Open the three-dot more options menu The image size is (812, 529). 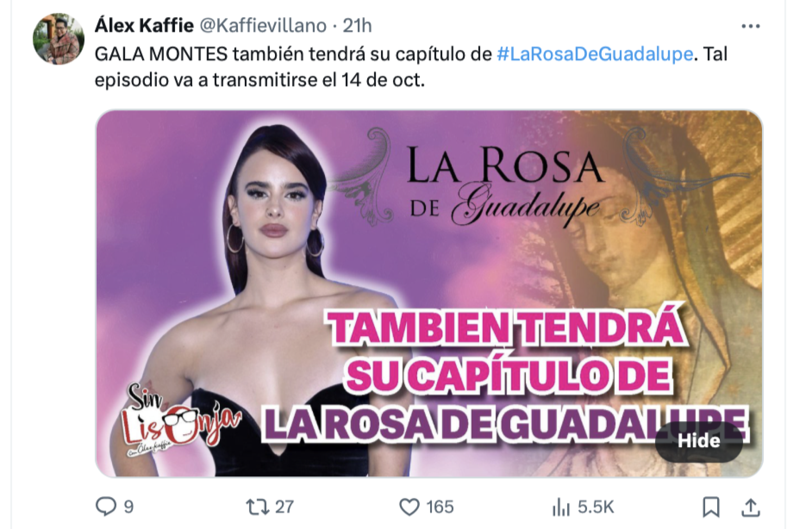pyautogui.click(x=751, y=26)
